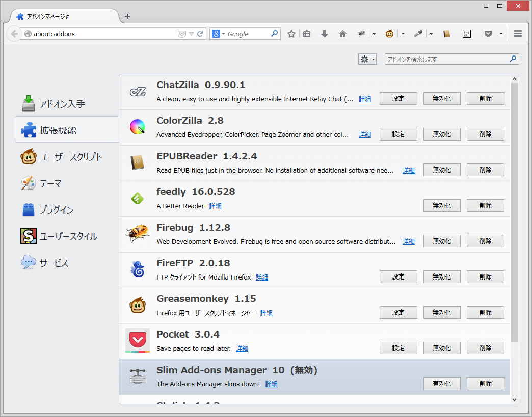Click the Greasemonkey toolbar icon
532x417 pixels.
[x=389, y=34]
